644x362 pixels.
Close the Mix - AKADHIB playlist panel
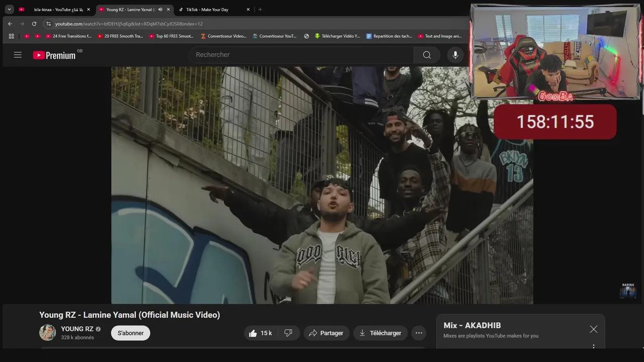594,329
